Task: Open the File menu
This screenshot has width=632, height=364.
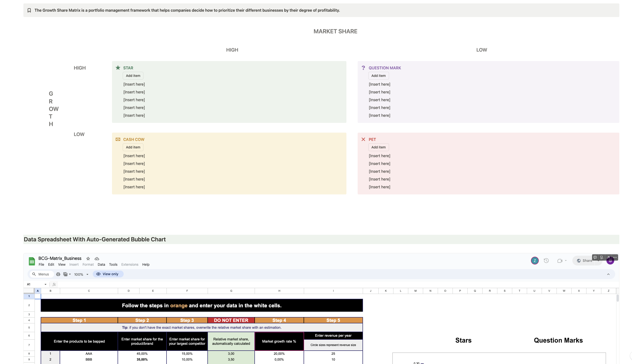Action: point(41,264)
